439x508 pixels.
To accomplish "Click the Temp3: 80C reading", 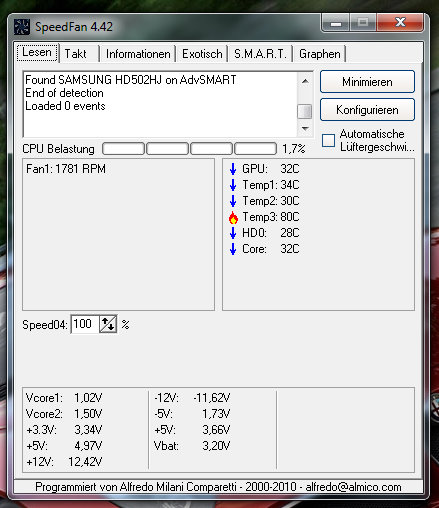I will 271,217.
